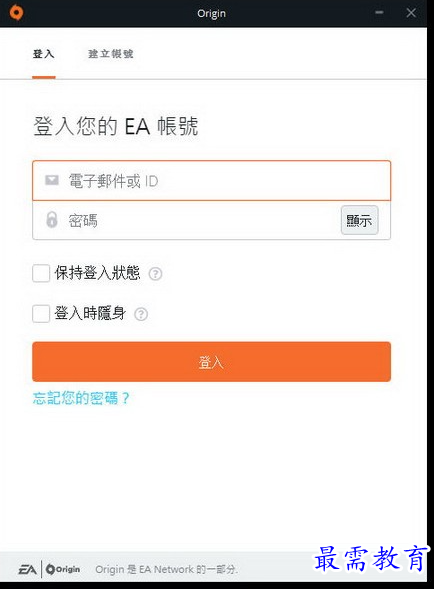Viewport: 436px width, 590px height.
Task: Switch to the 登入 tab
Action: [44, 54]
